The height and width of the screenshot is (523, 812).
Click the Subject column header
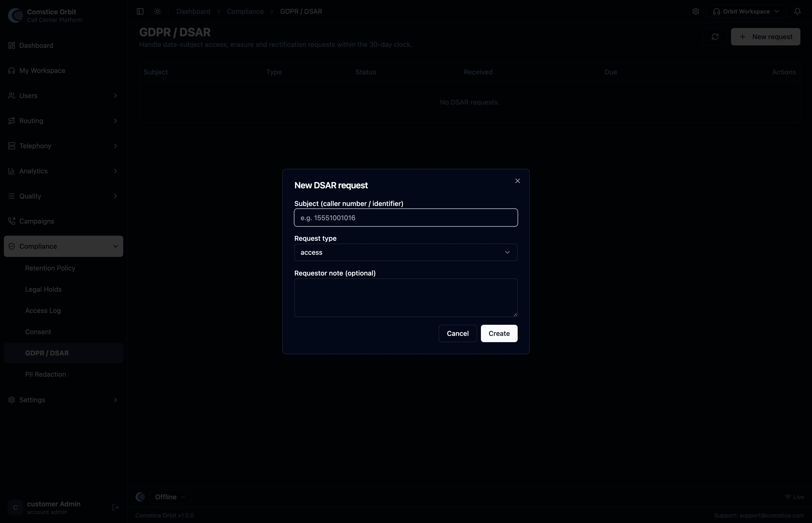click(155, 72)
